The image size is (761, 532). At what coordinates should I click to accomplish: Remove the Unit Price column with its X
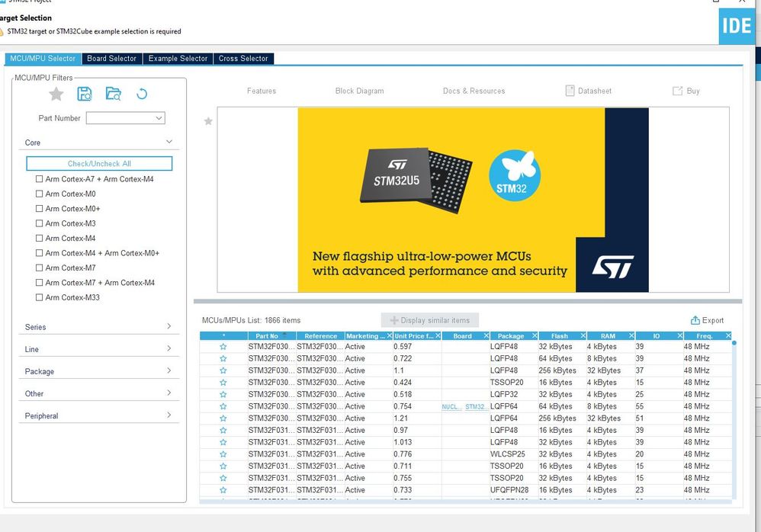pyautogui.click(x=438, y=335)
